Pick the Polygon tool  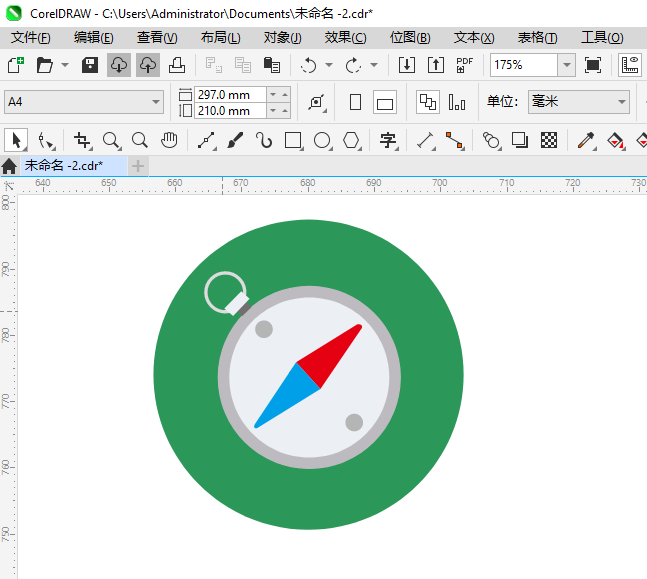pos(351,140)
